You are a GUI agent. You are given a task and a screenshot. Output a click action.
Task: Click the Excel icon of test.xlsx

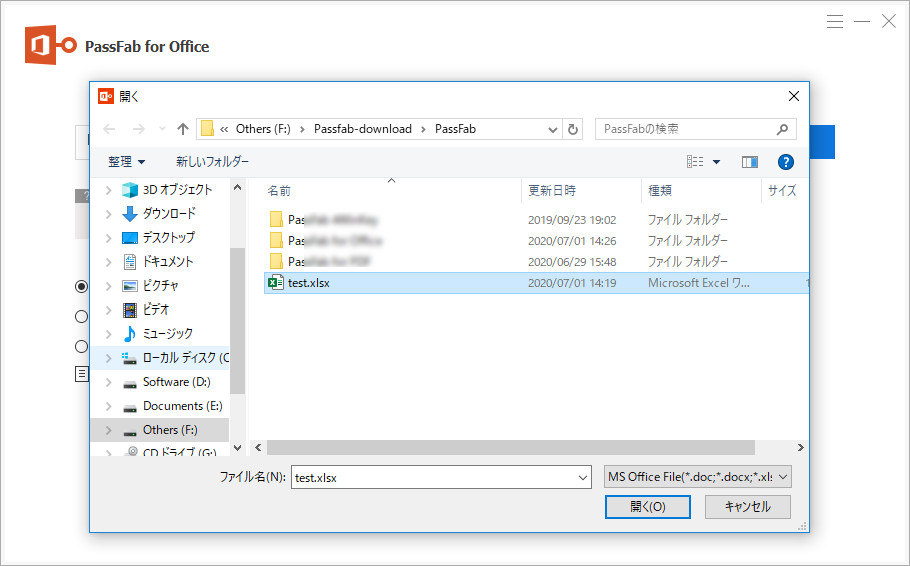(x=275, y=283)
